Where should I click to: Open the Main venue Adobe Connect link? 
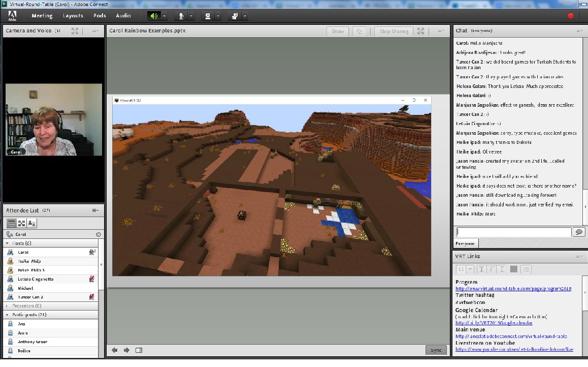pos(511,337)
